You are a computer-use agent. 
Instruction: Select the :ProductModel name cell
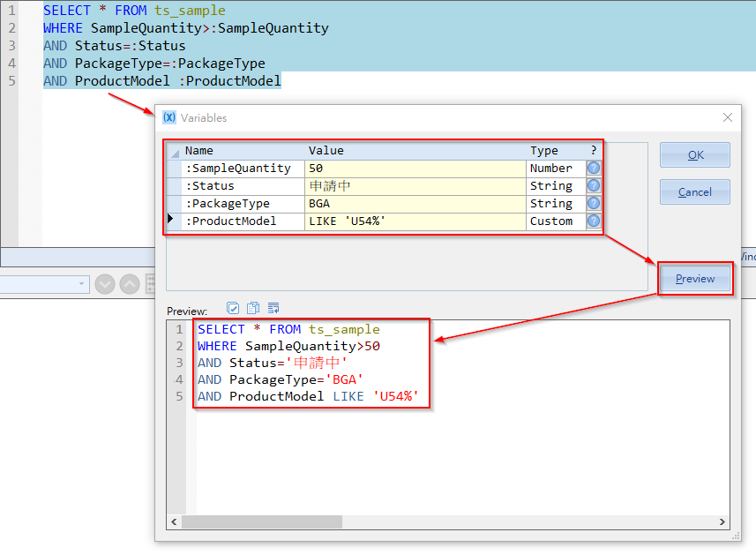click(x=243, y=221)
